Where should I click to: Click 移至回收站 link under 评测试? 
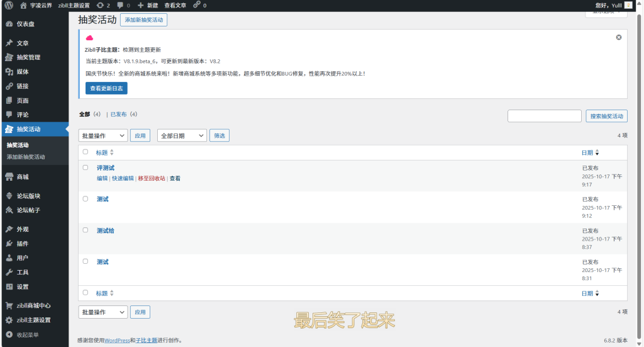pyautogui.click(x=152, y=179)
